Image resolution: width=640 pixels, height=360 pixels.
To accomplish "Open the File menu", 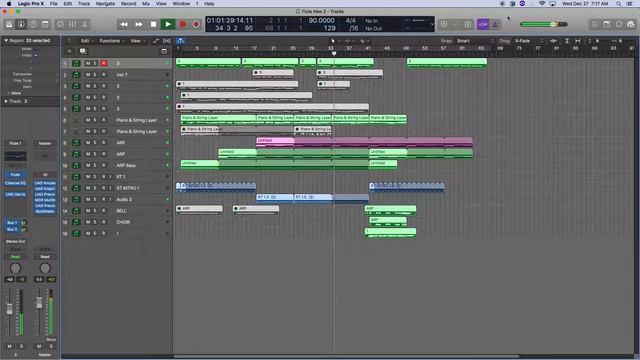I will click(53, 4).
